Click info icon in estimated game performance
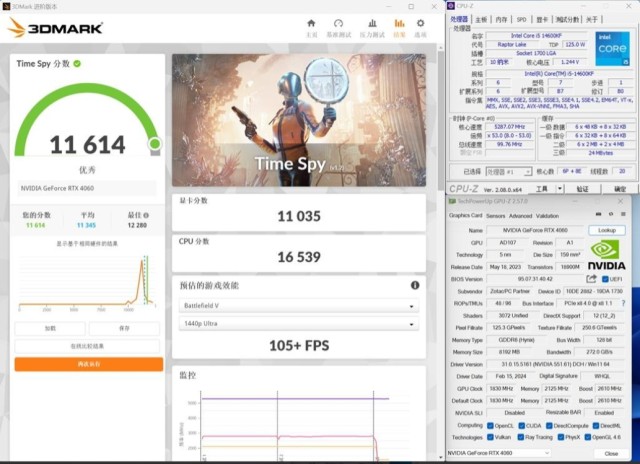The width and height of the screenshot is (640, 464). pos(415,285)
